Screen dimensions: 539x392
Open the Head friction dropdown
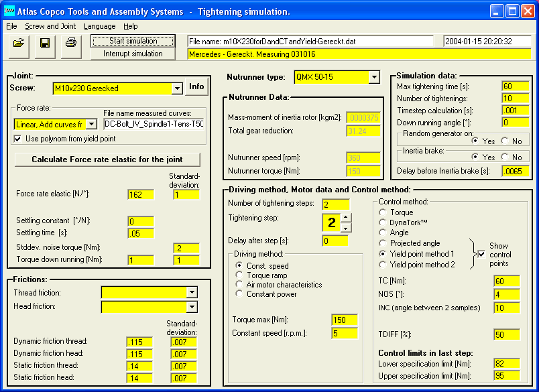(192, 307)
